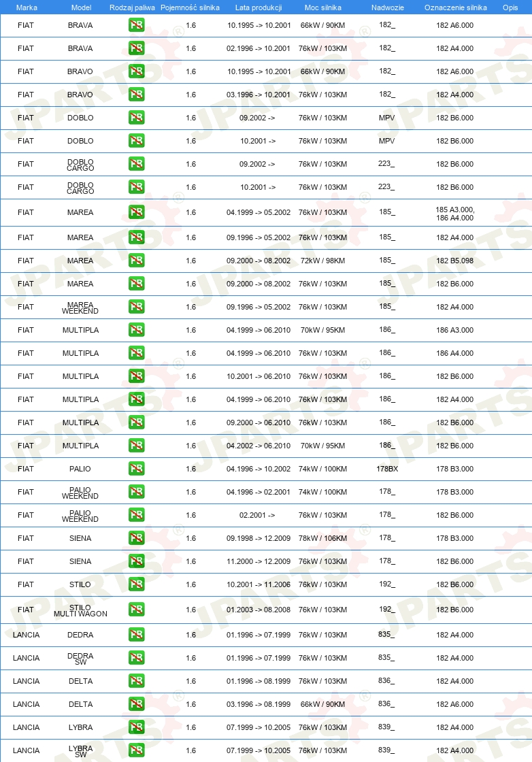Screen dimensions: 532x762
Task: Select engine code 182 B5.098 cell
Action: tap(454, 261)
